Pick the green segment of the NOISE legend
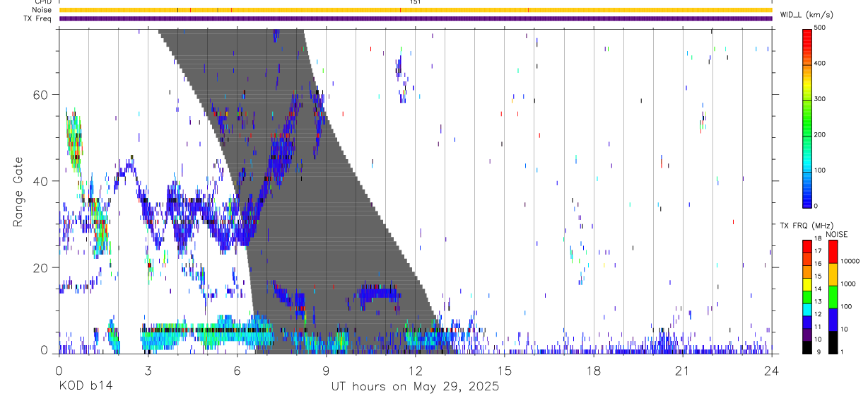The image size is (868, 401). click(833, 296)
